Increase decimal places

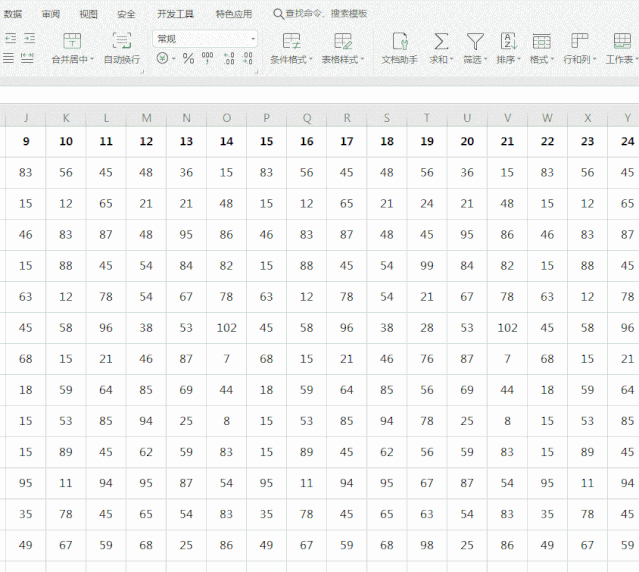[229, 58]
